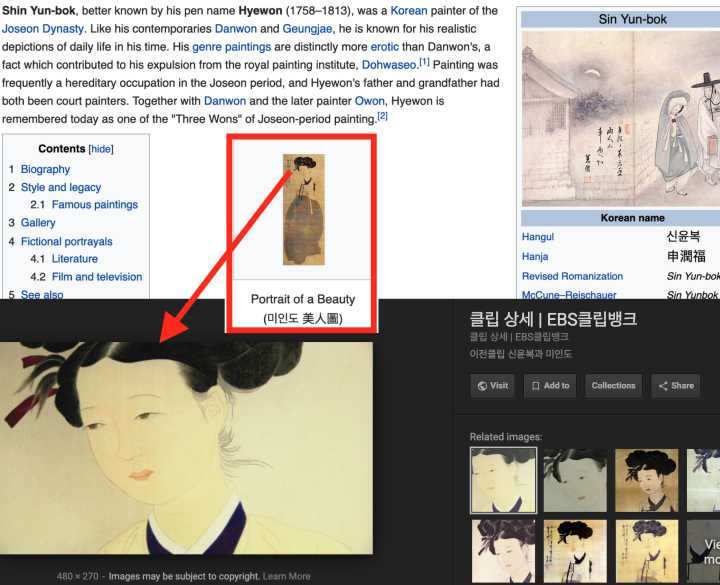The image size is (720, 585).
Task: Select the first related image thumbnail
Action: coord(503,480)
